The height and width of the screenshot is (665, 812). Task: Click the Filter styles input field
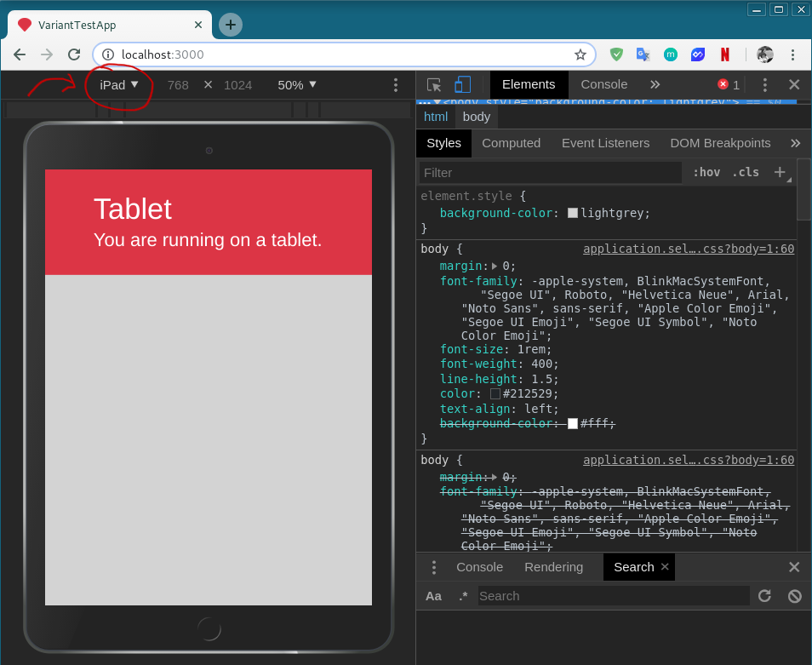(x=551, y=173)
